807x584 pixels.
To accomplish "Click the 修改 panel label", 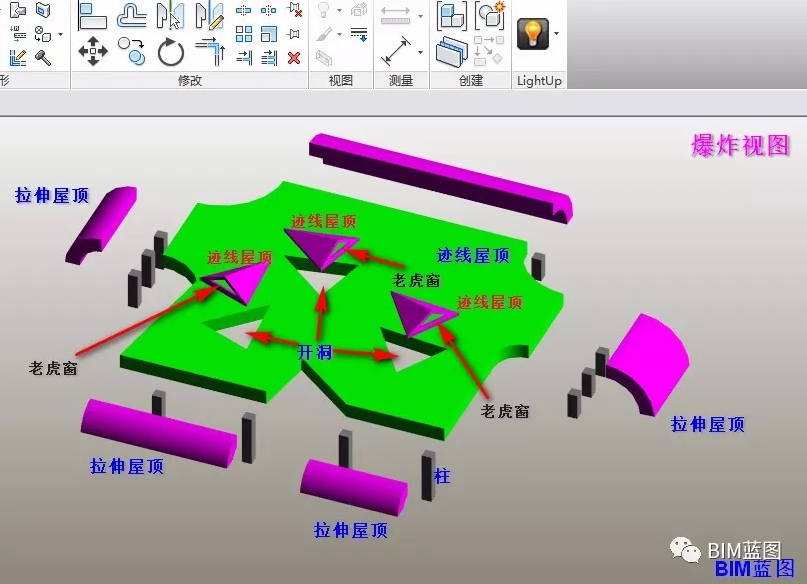I will click(x=190, y=80).
